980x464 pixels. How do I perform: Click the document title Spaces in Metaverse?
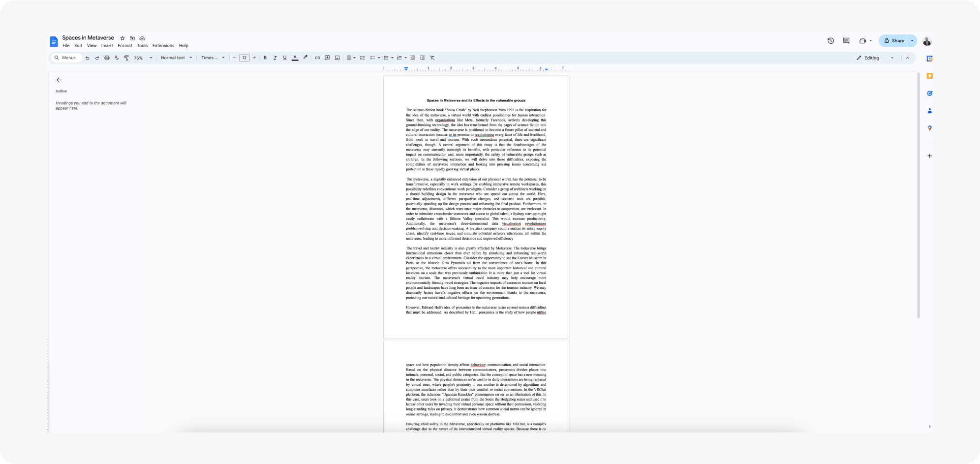coord(88,38)
